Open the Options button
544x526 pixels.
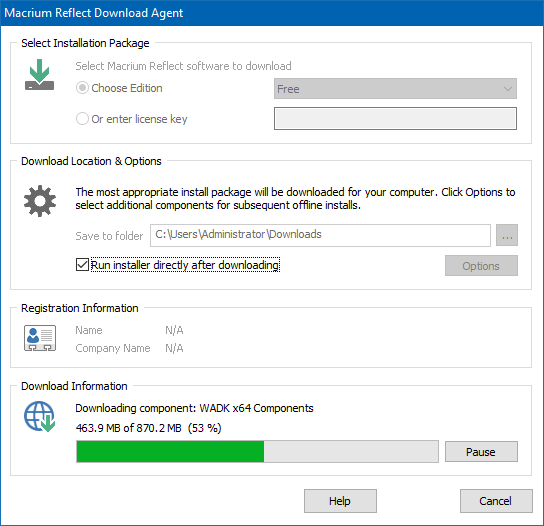[x=481, y=266]
